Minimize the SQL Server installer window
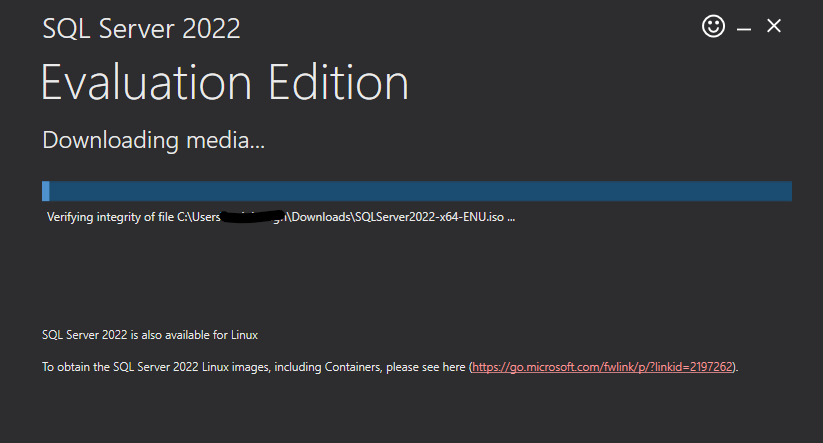Image resolution: width=823 pixels, height=443 pixels. [x=744, y=29]
